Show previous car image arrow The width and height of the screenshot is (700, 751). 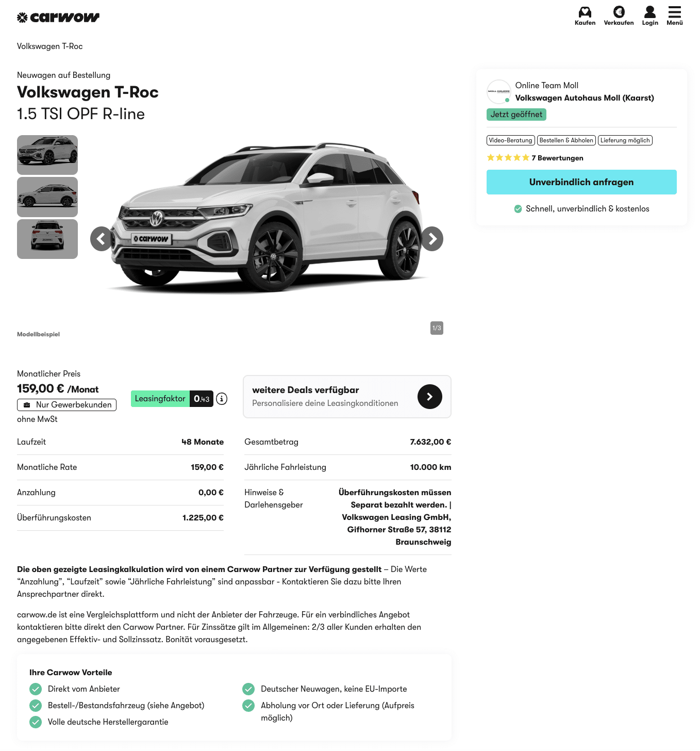102,239
